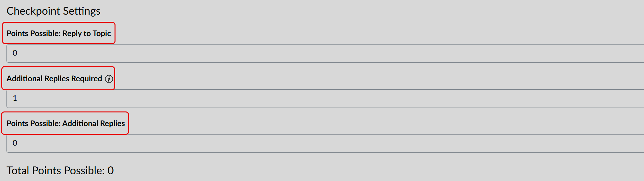This screenshot has width=644, height=181.
Task: Click the word Checkpoint in the heading
Action: [x=34, y=11]
